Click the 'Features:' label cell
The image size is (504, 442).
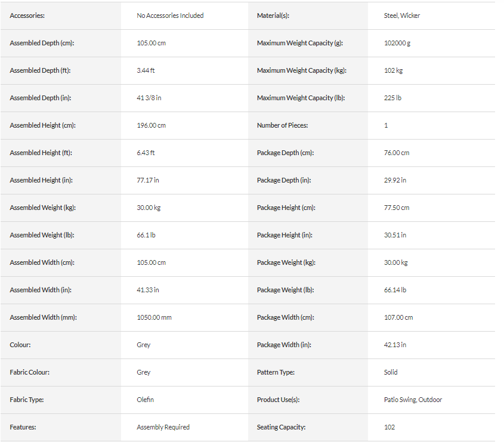point(23,427)
